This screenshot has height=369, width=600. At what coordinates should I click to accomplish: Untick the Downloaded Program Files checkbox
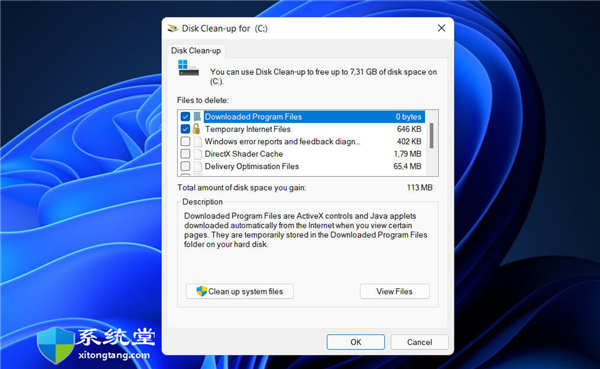[185, 116]
